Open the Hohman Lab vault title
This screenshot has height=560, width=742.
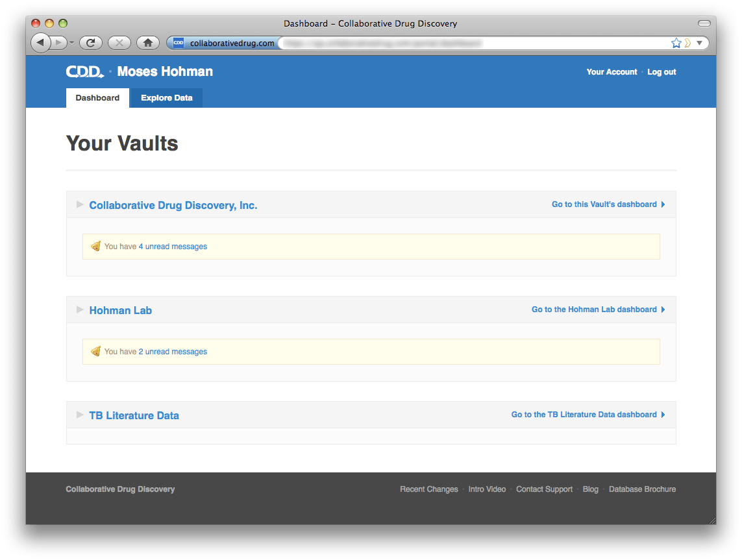pyautogui.click(x=121, y=310)
